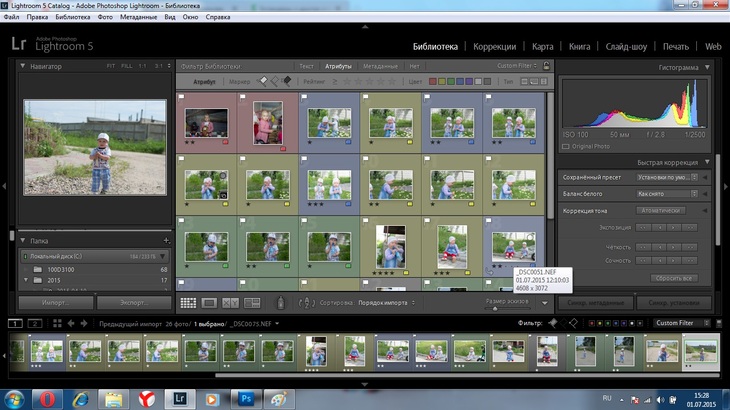Open Opera browser from taskbar
730x410 pixels.
tap(47, 399)
